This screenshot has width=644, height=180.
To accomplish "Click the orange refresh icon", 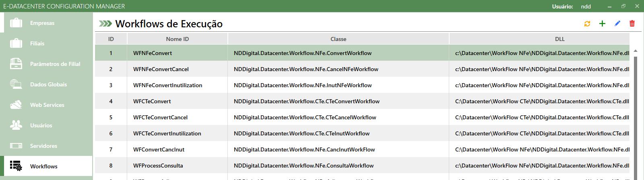I will pyautogui.click(x=587, y=24).
